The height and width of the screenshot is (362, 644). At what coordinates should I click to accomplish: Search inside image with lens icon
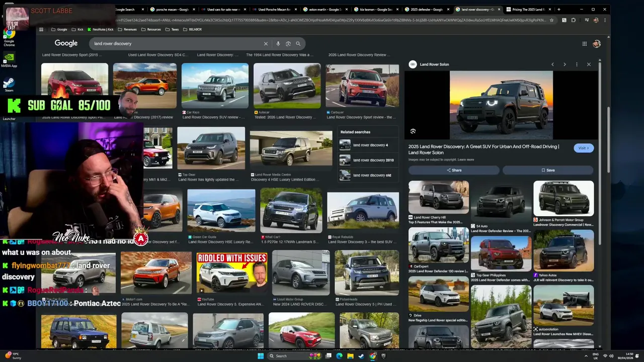click(x=413, y=131)
